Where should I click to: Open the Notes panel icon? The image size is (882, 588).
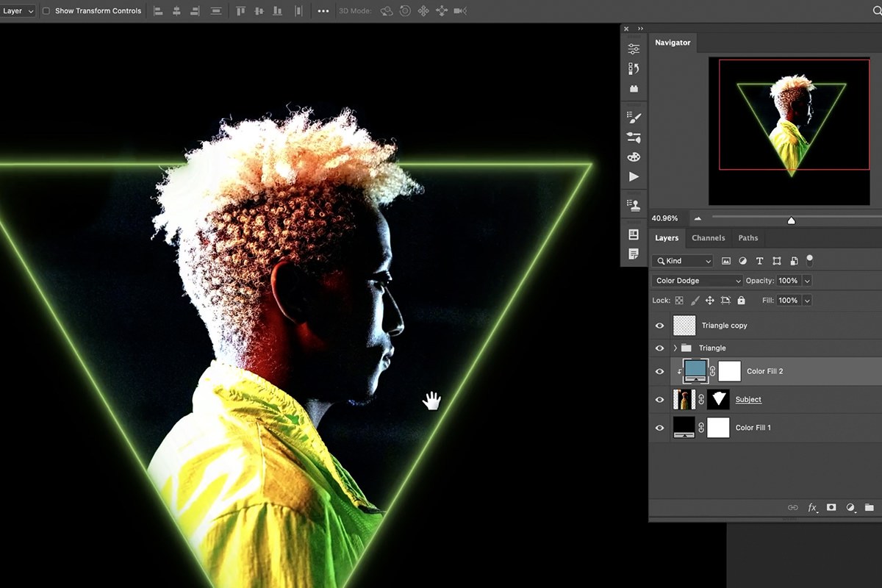pyautogui.click(x=634, y=254)
